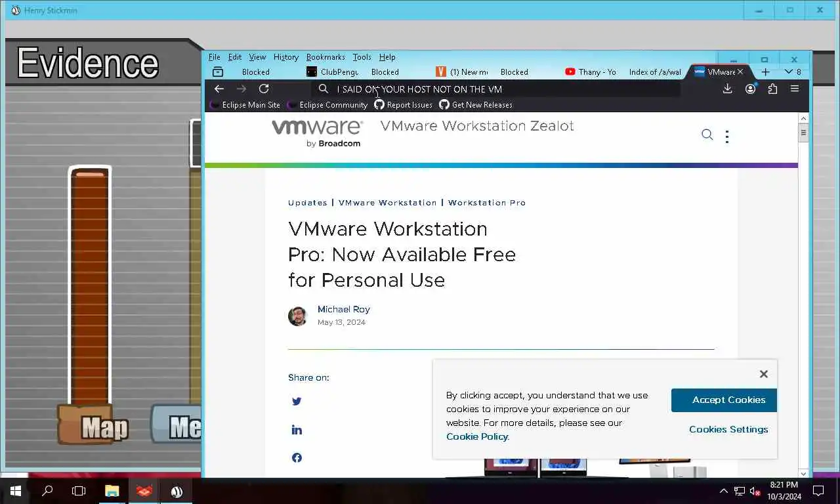Expand the list-all-tabs dropdown showing 8

(793, 72)
